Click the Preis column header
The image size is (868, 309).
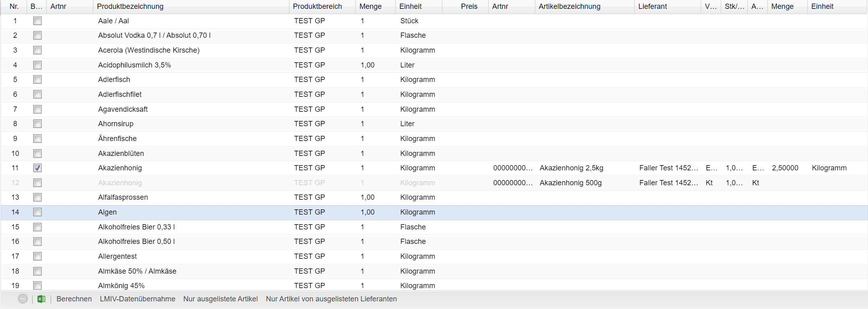pyautogui.click(x=469, y=6)
